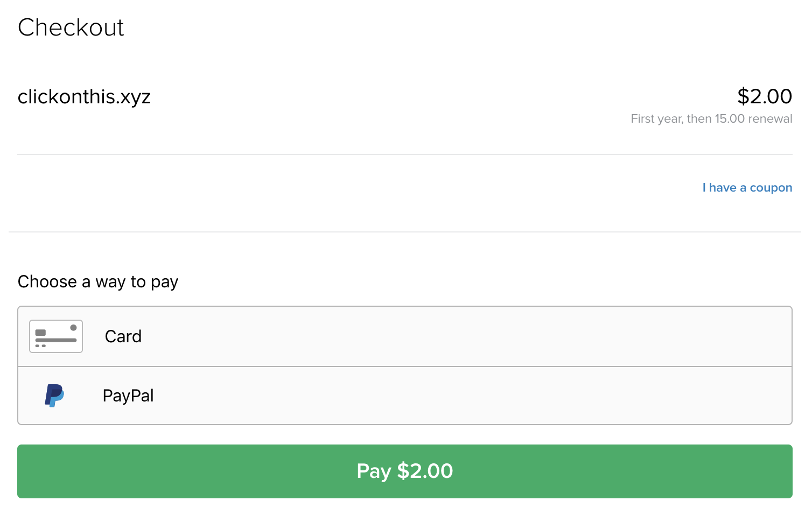Click the word 'coupon' in the coupon link
This screenshot has width=812, height=522.
tap(771, 188)
